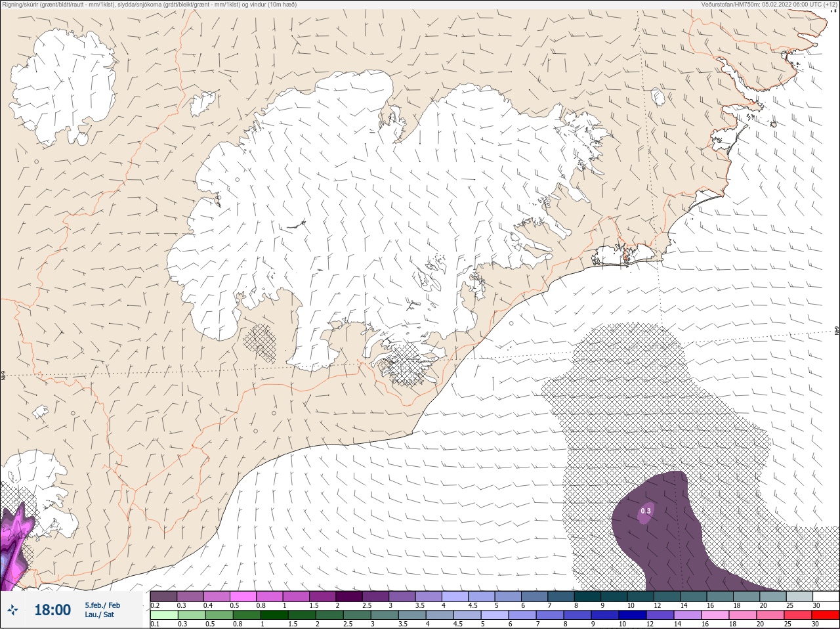Pick the lower-row green swatch labelled 0.5
Viewport: 840px width, 629px height.
click(x=219, y=615)
